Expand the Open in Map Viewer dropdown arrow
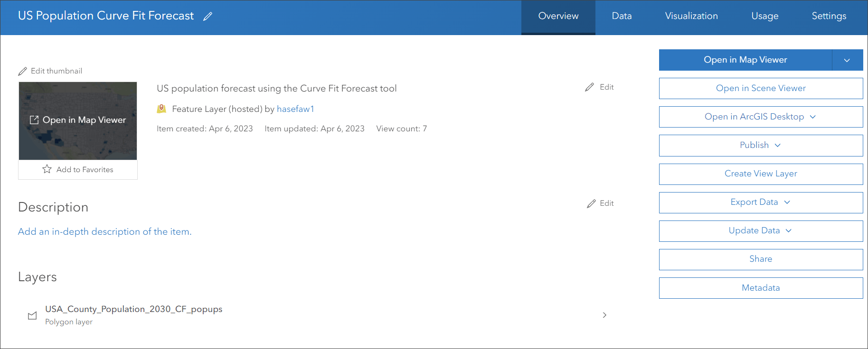 pyautogui.click(x=847, y=60)
